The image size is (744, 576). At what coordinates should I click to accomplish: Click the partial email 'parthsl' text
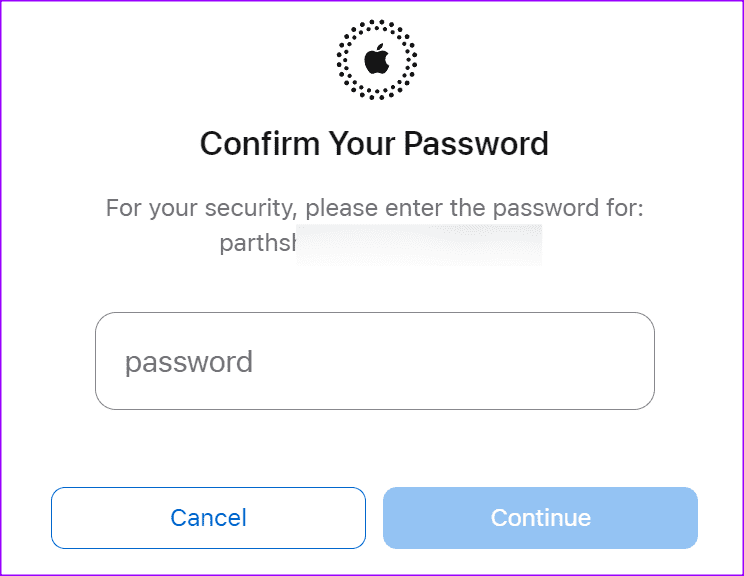click(258, 243)
